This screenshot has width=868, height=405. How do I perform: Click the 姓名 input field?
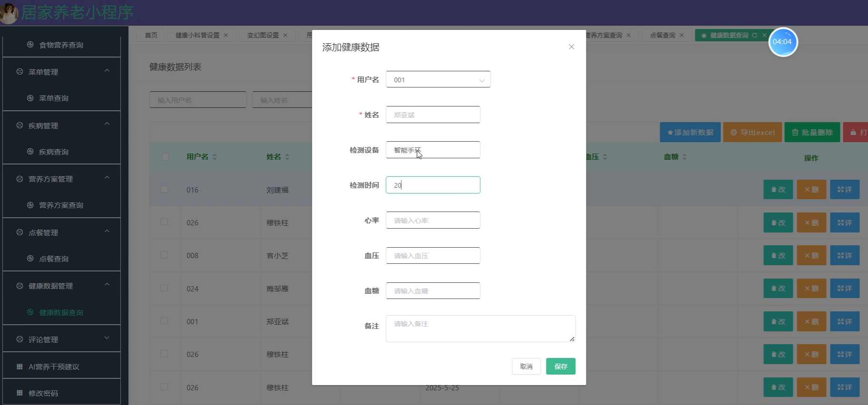click(x=433, y=115)
